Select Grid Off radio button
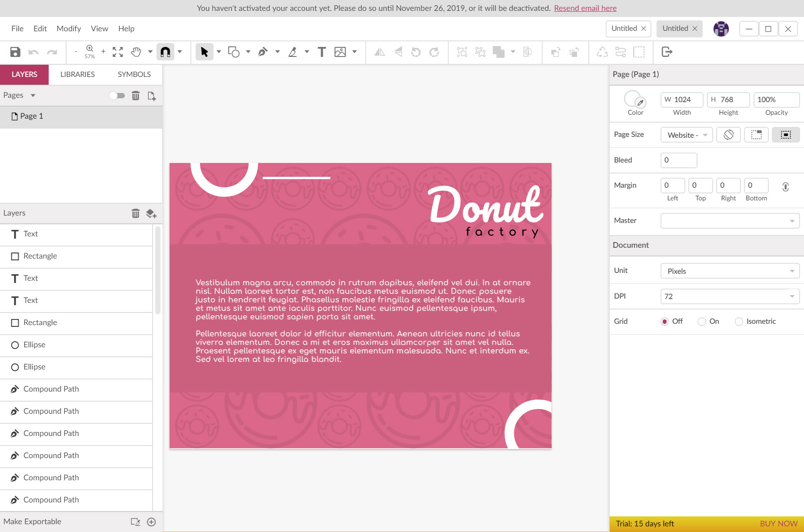This screenshot has height=532, width=804. (x=664, y=322)
